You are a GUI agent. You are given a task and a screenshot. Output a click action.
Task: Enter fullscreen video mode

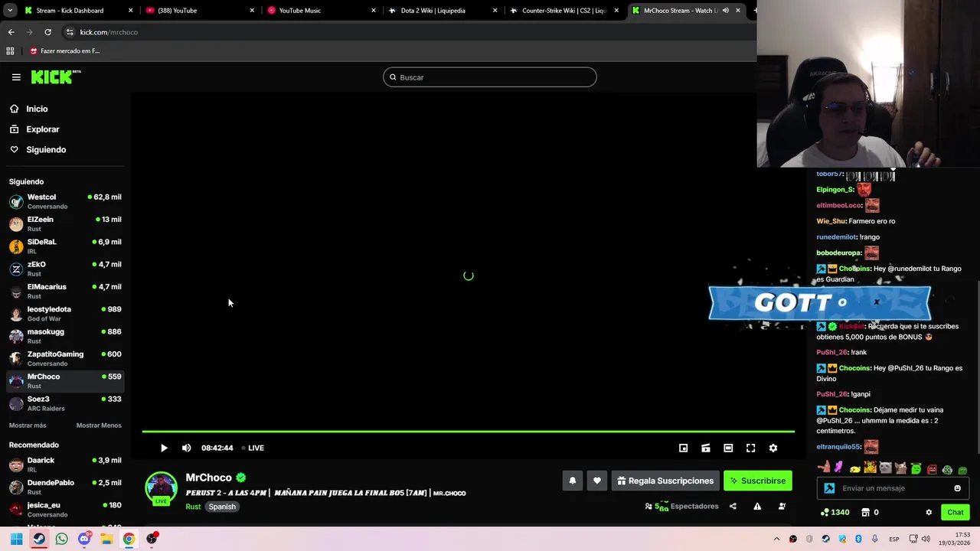751,448
